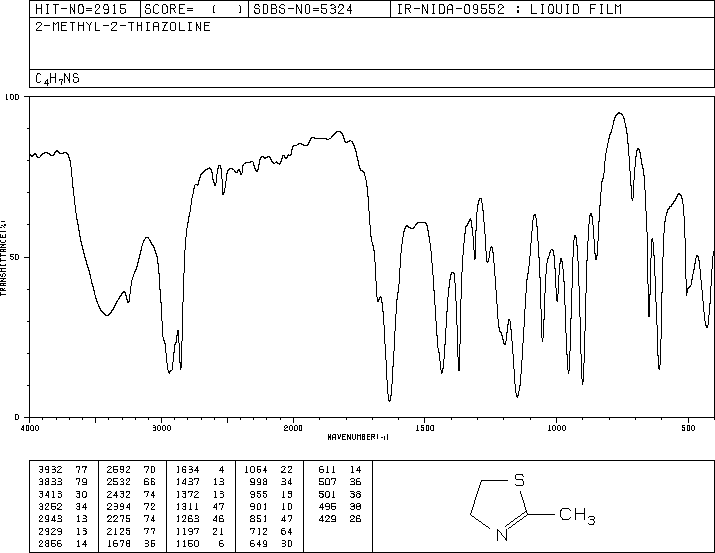Select peak table entry 501
This screenshot has width=715, height=553.
pyautogui.click(x=327, y=494)
